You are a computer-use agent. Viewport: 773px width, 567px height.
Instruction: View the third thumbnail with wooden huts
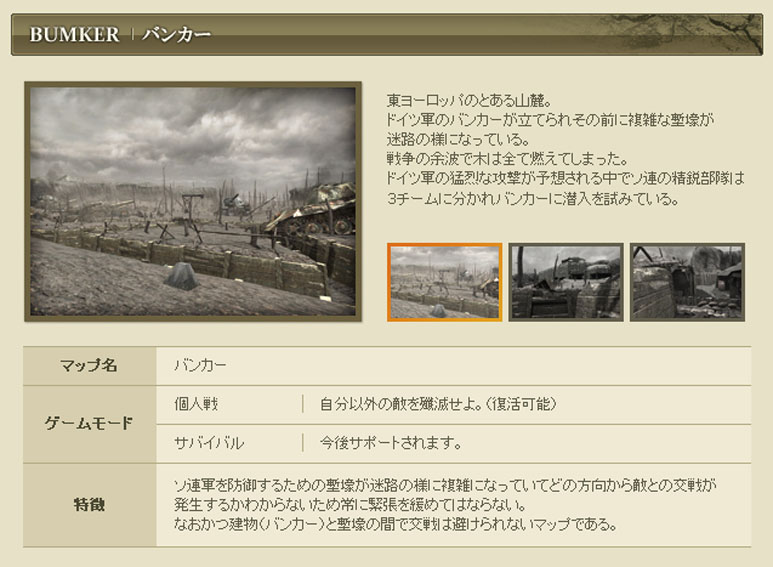pyautogui.click(x=687, y=282)
